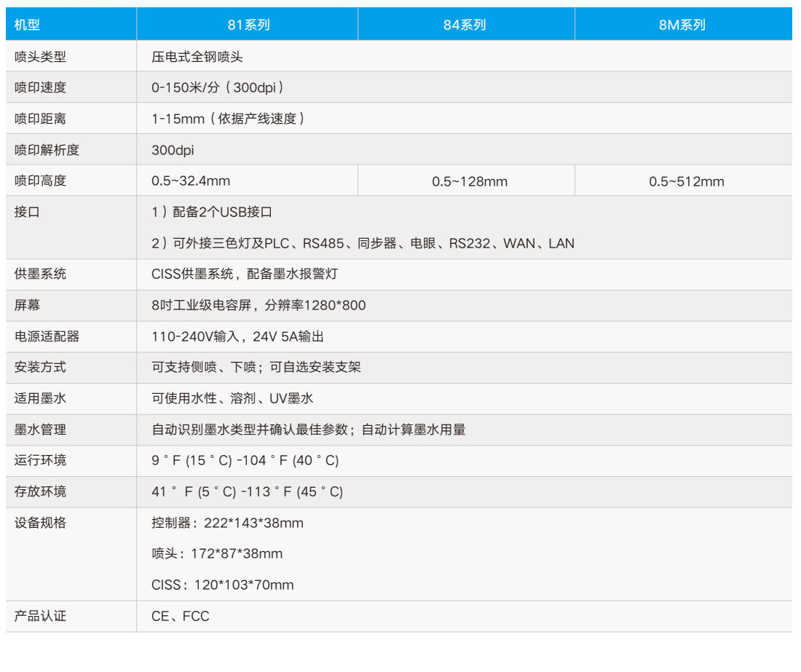The width and height of the screenshot is (801, 672).
Task: Select the CE、FCC certification value
Action: (181, 616)
